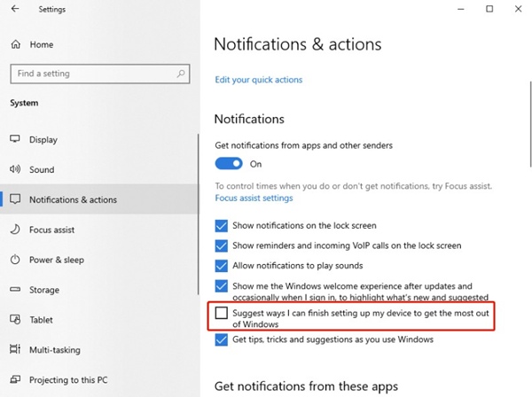This screenshot has height=397, width=532.
Task: Click the search magnifier icon
Action: [181, 74]
